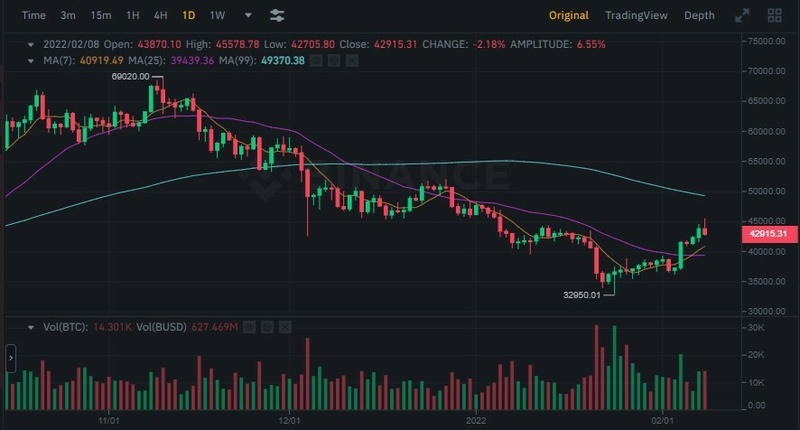800x430 pixels.
Task: Switch to the Depth chart tab
Action: point(699,16)
